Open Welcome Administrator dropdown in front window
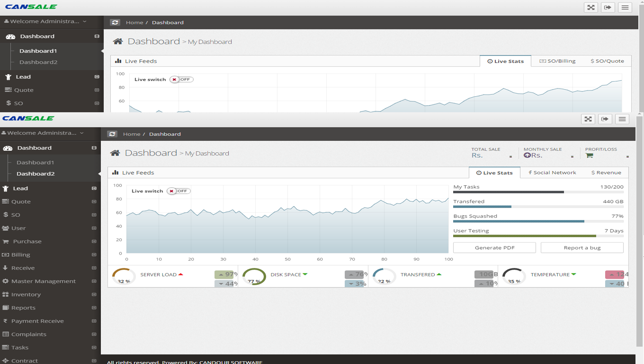 coord(43,133)
